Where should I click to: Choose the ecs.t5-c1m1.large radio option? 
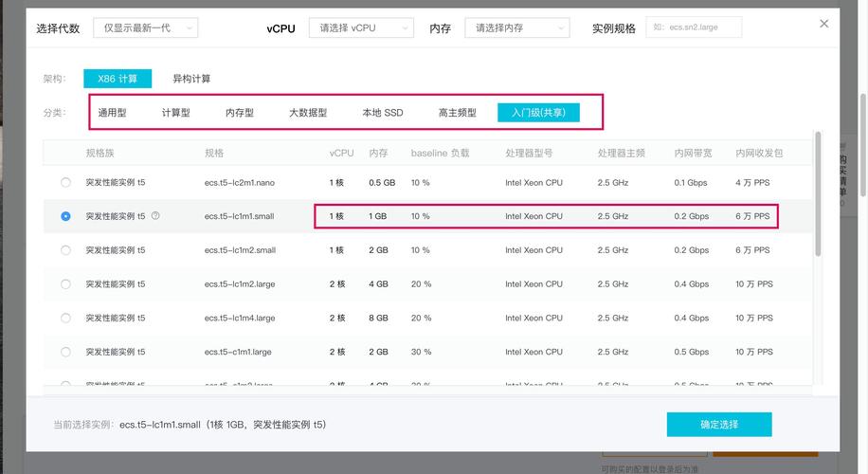coord(65,352)
